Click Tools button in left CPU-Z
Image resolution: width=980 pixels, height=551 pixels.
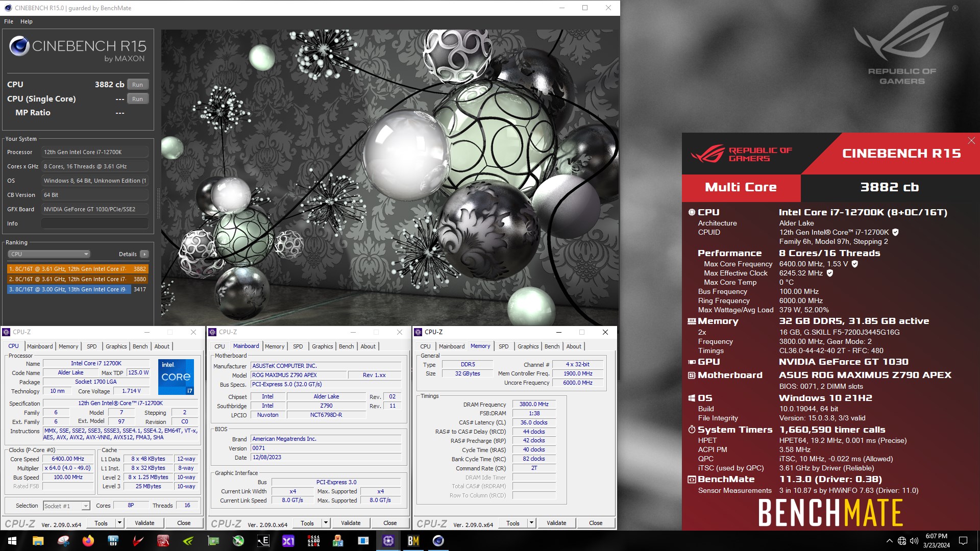101,523
